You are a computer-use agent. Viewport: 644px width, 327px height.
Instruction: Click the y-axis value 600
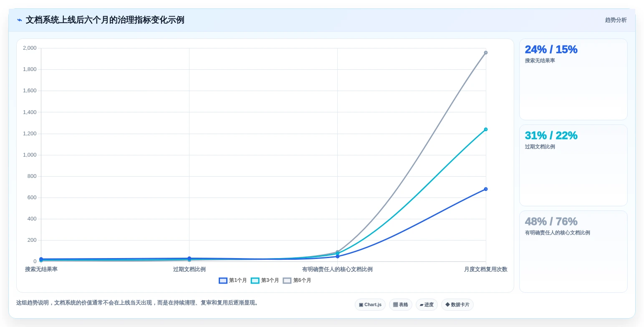[x=32, y=198]
